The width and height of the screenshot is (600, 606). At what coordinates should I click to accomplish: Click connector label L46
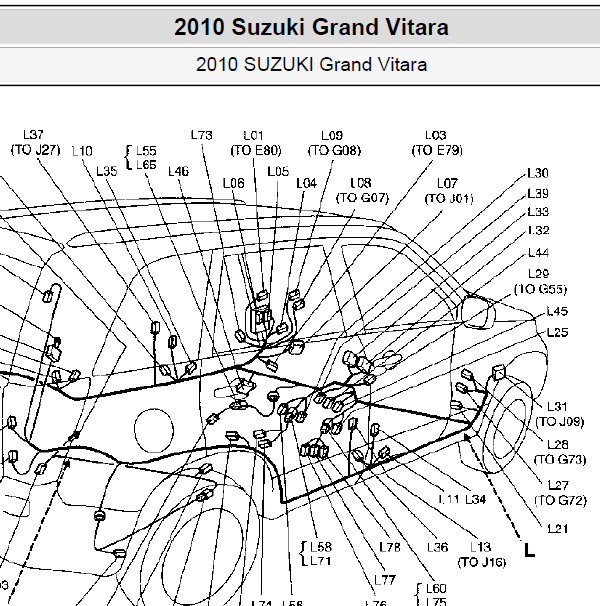tap(179, 171)
